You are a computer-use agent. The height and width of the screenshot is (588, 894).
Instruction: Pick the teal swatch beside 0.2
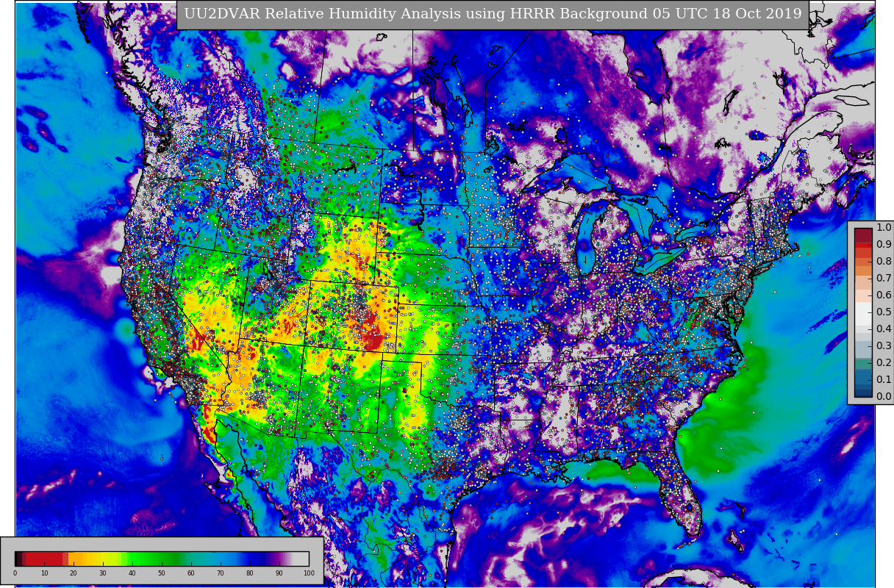pyautogui.click(x=863, y=363)
